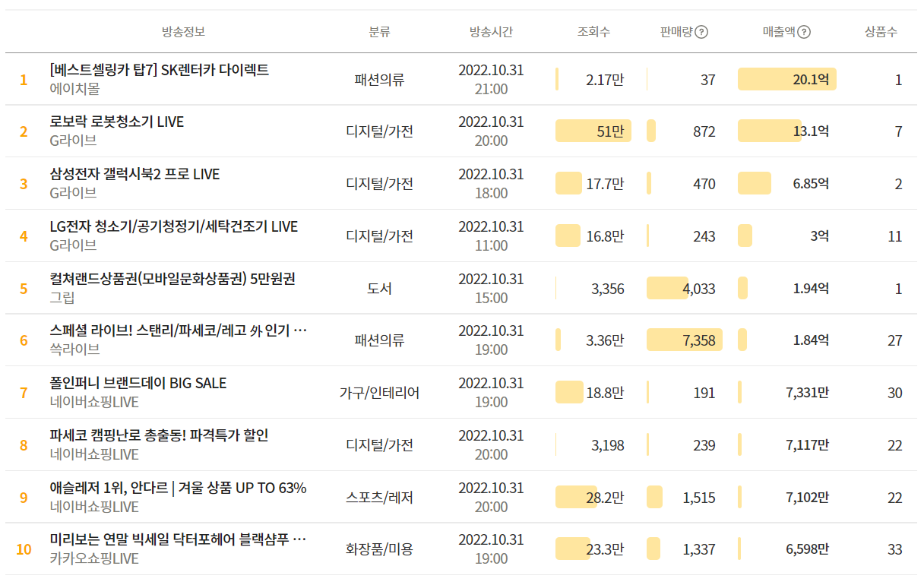
Task: Click the 그립 platform name
Action: tap(62, 298)
